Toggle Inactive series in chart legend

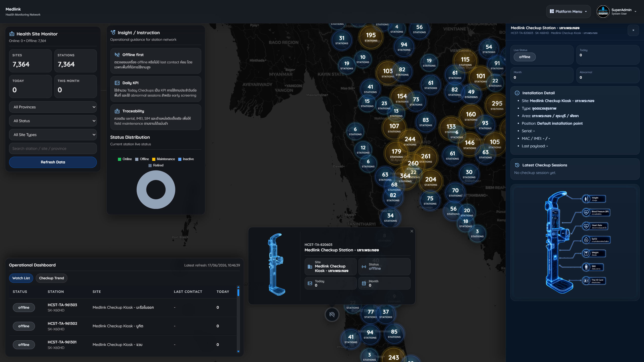point(186,159)
